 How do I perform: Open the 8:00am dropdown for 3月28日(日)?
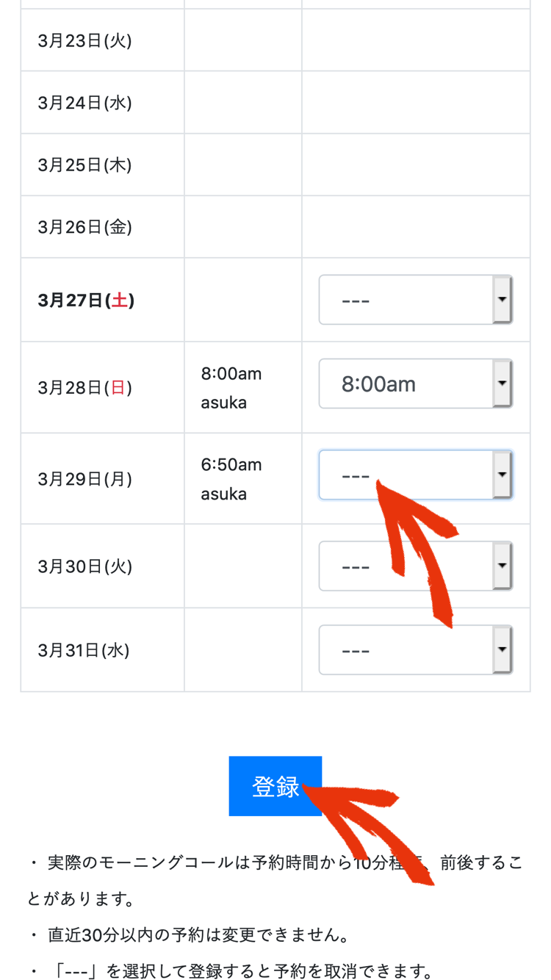click(x=415, y=383)
